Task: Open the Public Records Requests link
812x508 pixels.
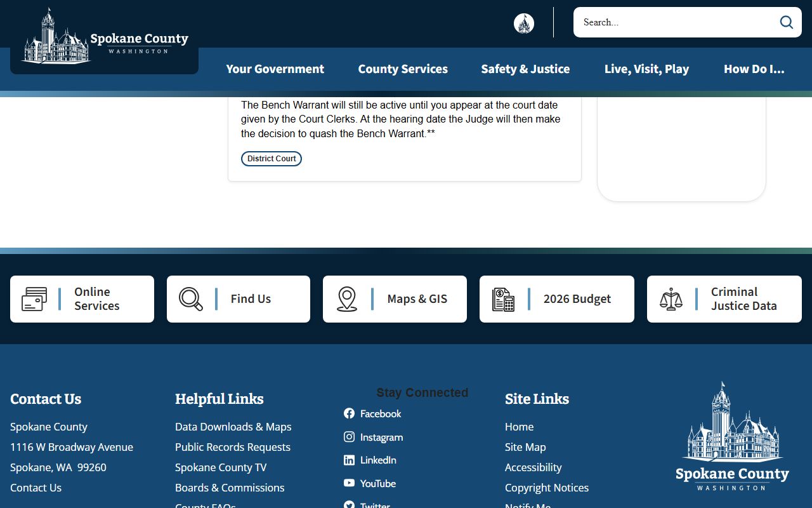Action: pyautogui.click(x=233, y=447)
